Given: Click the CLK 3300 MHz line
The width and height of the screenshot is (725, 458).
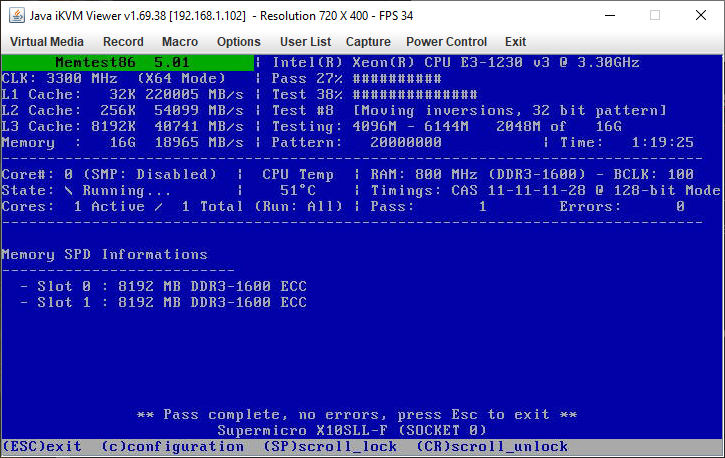Looking at the screenshot, I should pos(114,79).
